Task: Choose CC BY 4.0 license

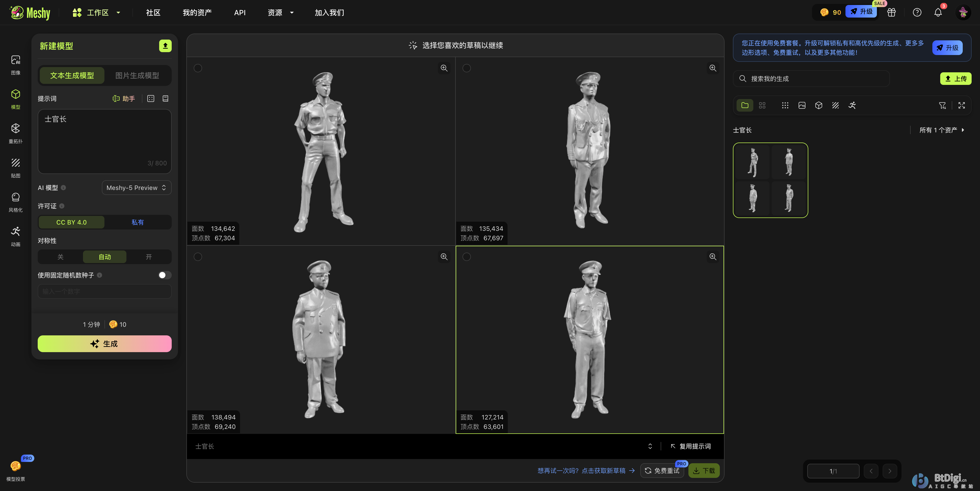Action: pos(71,222)
